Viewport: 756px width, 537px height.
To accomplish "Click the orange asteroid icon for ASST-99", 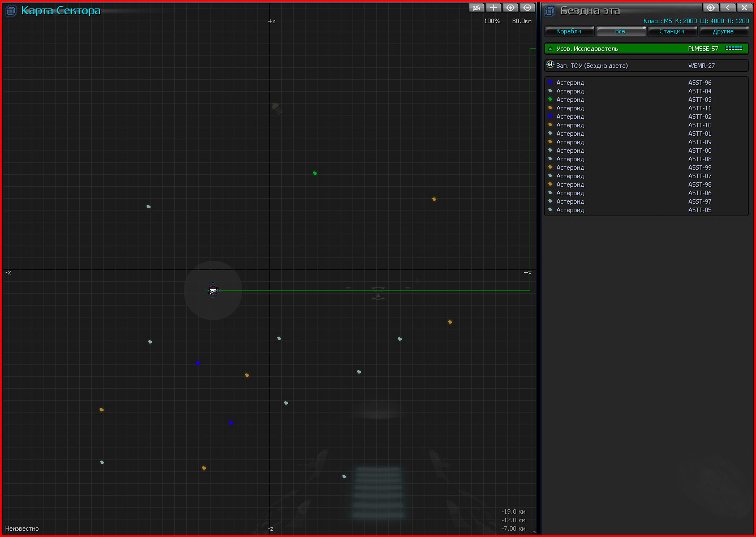I will pos(550,167).
